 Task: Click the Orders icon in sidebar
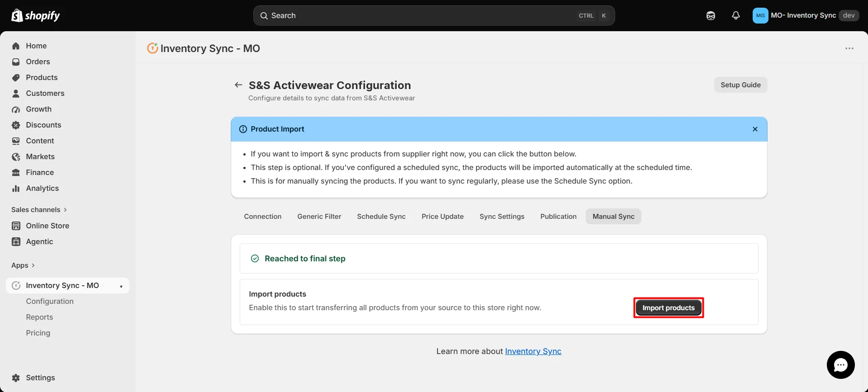(x=16, y=62)
